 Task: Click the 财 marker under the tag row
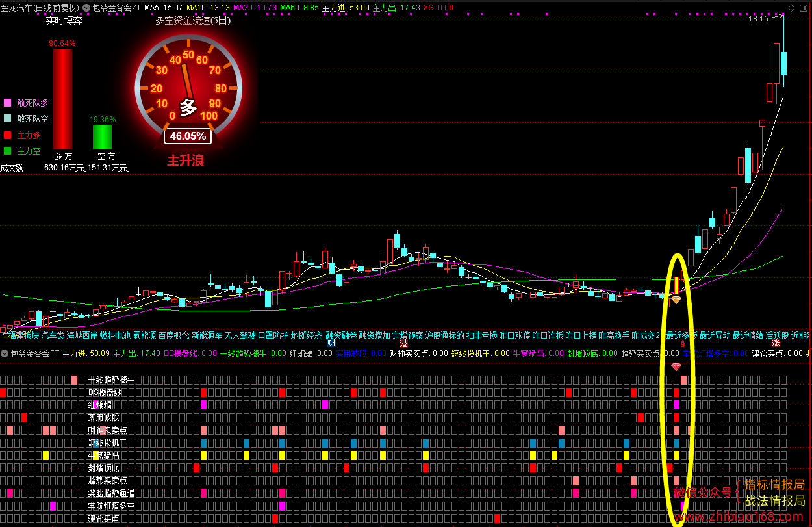pos(331,344)
